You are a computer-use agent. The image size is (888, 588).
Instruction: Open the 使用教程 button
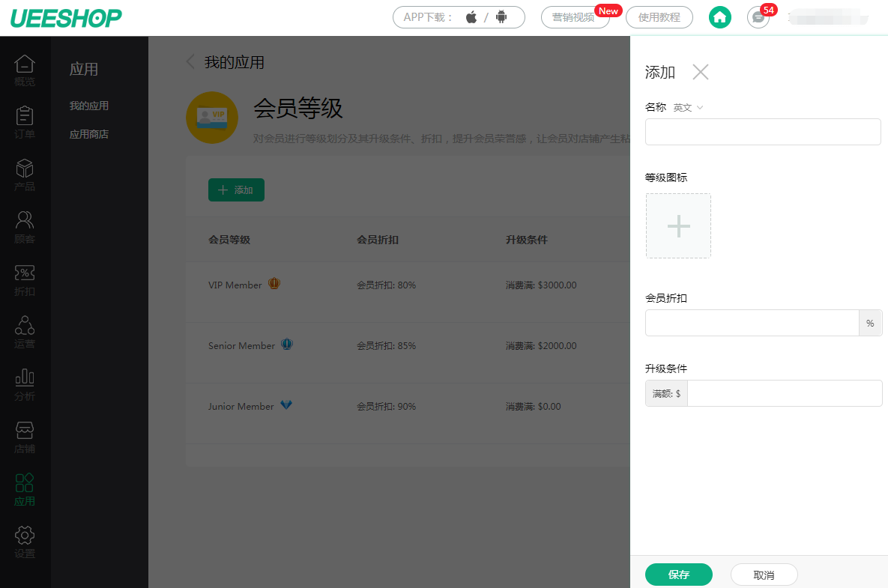point(659,17)
